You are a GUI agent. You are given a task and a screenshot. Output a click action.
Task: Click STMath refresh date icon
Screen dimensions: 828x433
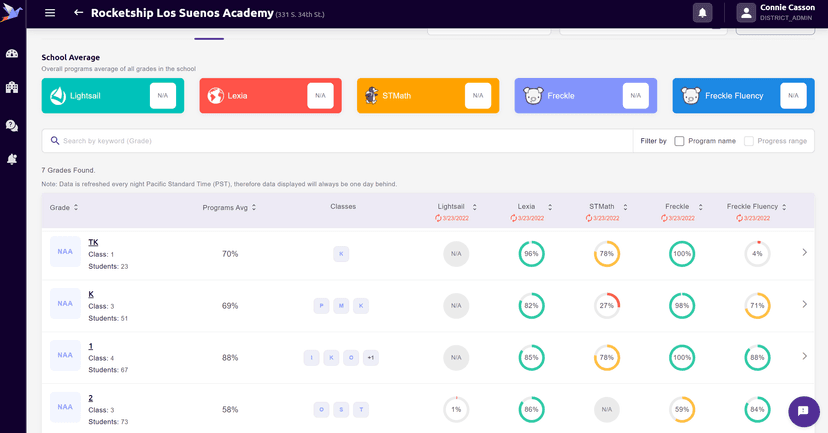589,218
